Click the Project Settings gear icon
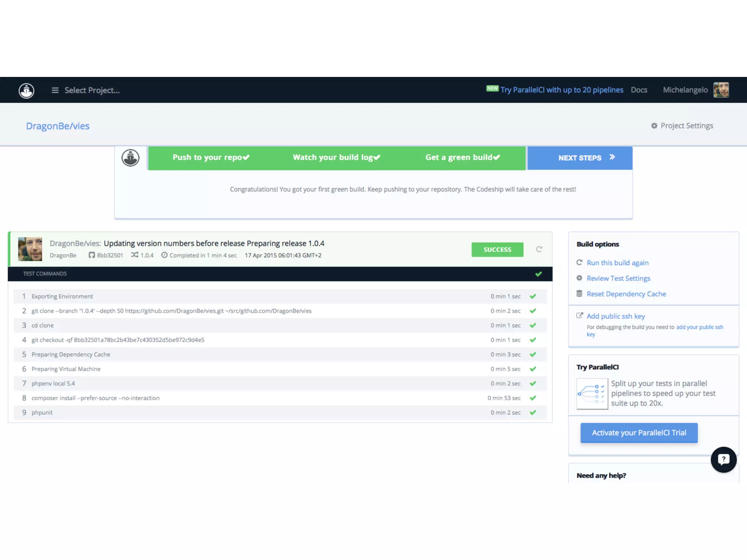 (654, 126)
